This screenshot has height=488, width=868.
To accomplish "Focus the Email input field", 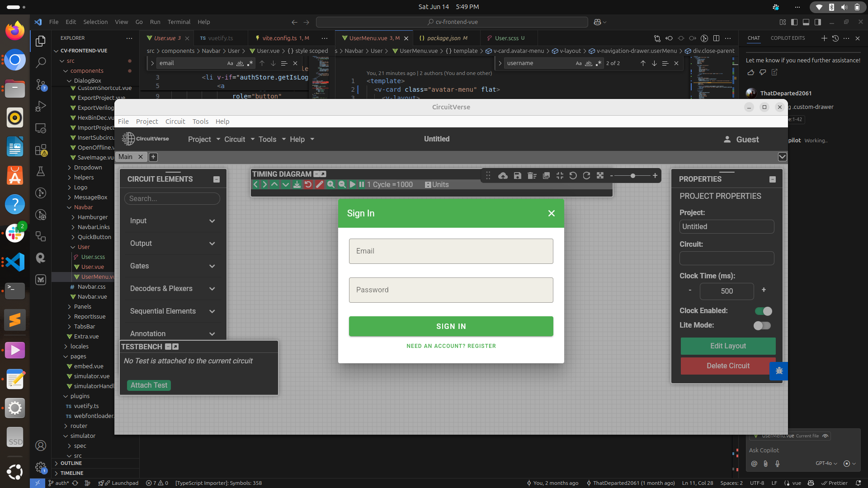I will point(451,251).
